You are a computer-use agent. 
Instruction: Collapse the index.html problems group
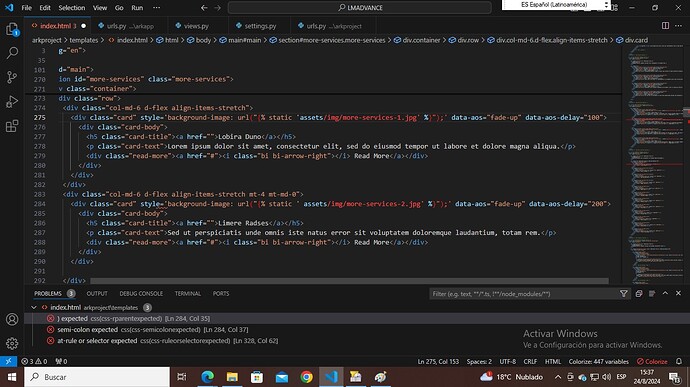point(34,307)
